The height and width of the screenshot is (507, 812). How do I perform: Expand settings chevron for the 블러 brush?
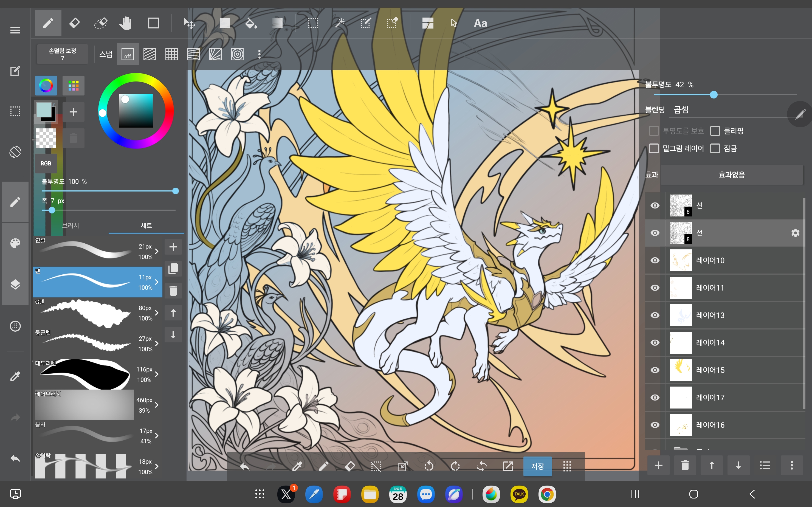(x=157, y=436)
